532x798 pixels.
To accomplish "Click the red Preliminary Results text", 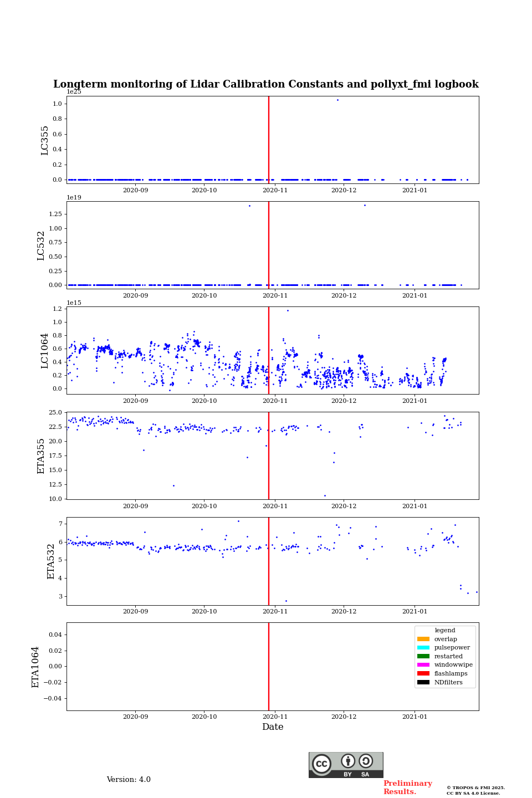I will tap(407, 787).
